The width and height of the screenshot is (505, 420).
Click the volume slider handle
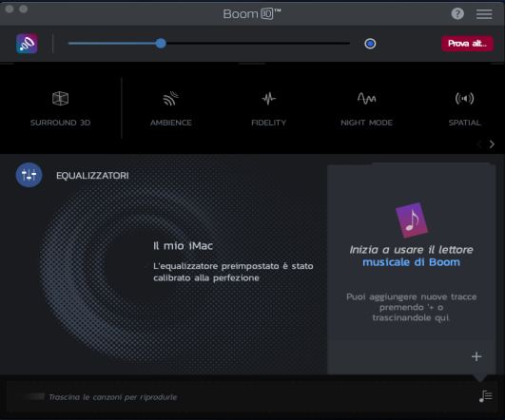pos(161,43)
